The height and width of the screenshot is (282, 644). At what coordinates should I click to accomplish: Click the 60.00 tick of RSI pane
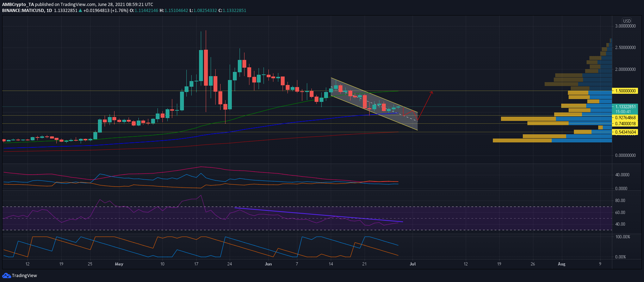[x=620, y=213]
